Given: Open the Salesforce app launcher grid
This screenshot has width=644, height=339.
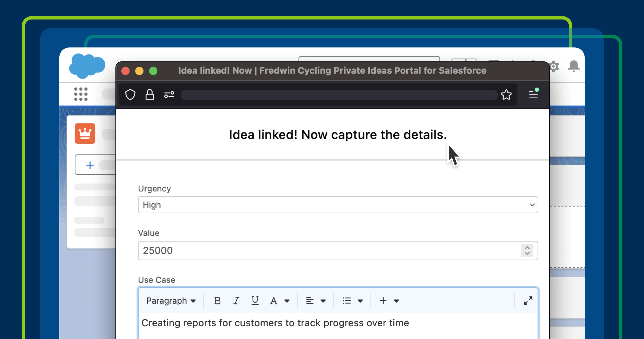Looking at the screenshot, I should coord(81,94).
